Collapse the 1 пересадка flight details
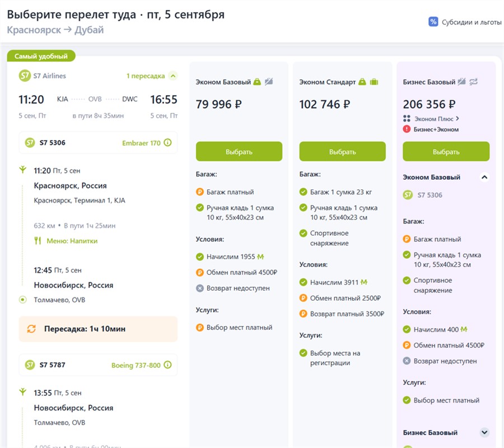 coord(173,76)
